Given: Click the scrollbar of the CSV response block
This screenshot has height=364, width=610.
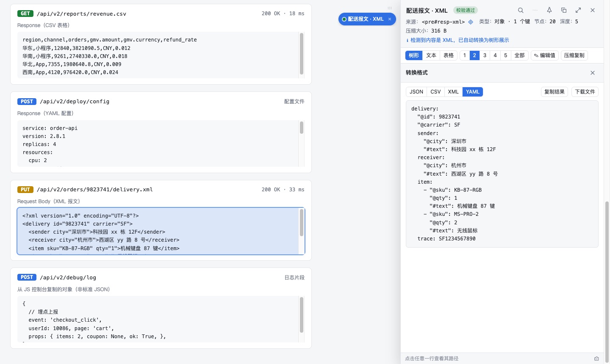Looking at the screenshot, I should [302, 54].
